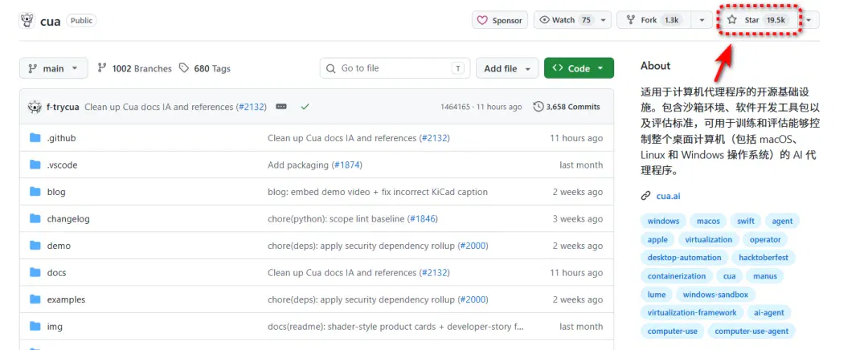Screen dimensions: 868x350
Task: Open pull request #1846 link in changelog row
Action: 423,219
